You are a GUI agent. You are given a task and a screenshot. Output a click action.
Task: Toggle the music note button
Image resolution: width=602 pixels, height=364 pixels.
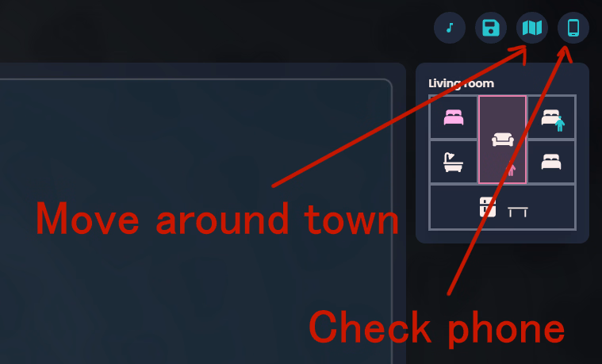(x=450, y=28)
